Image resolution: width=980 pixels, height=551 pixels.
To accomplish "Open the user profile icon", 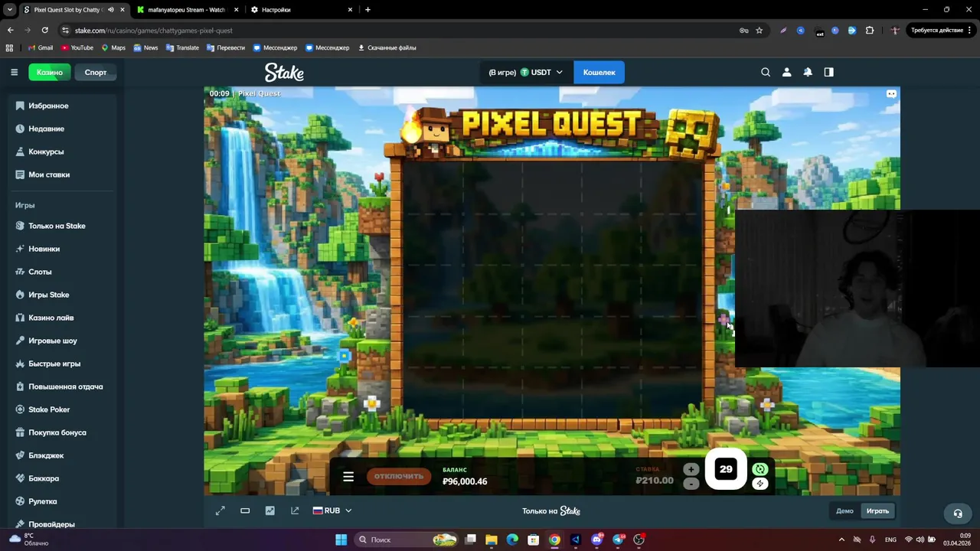I will [786, 72].
